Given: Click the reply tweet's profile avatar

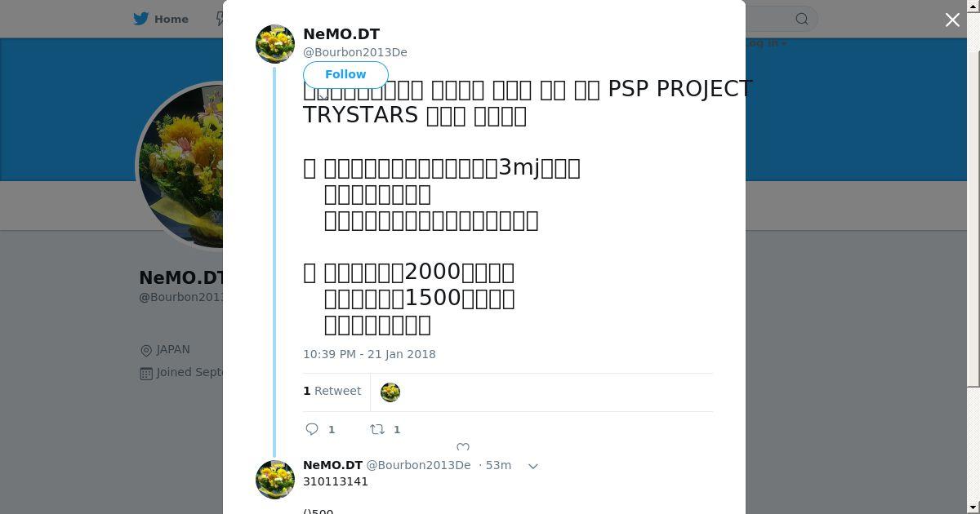Looking at the screenshot, I should coord(275,480).
